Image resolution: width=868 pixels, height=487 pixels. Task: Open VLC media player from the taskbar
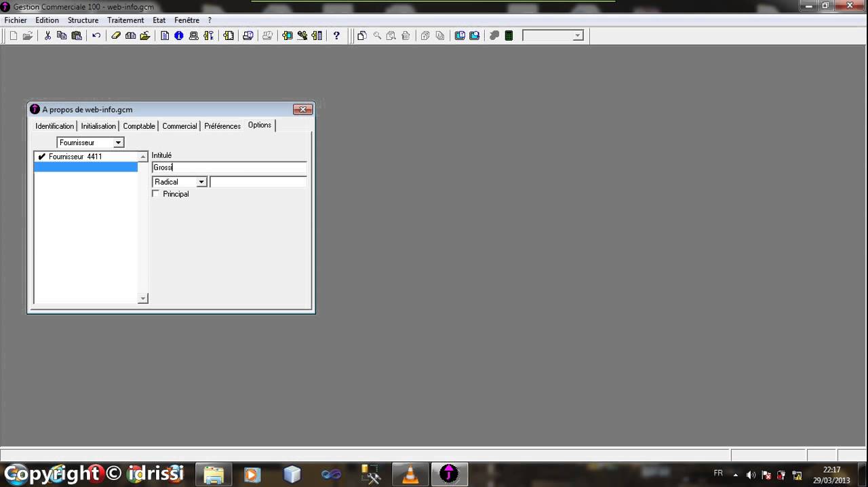(410, 474)
